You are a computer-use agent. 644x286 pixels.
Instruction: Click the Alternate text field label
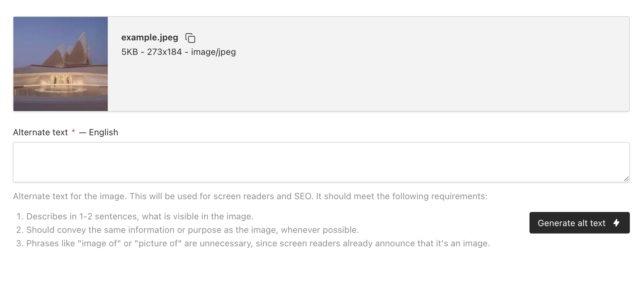pos(40,132)
